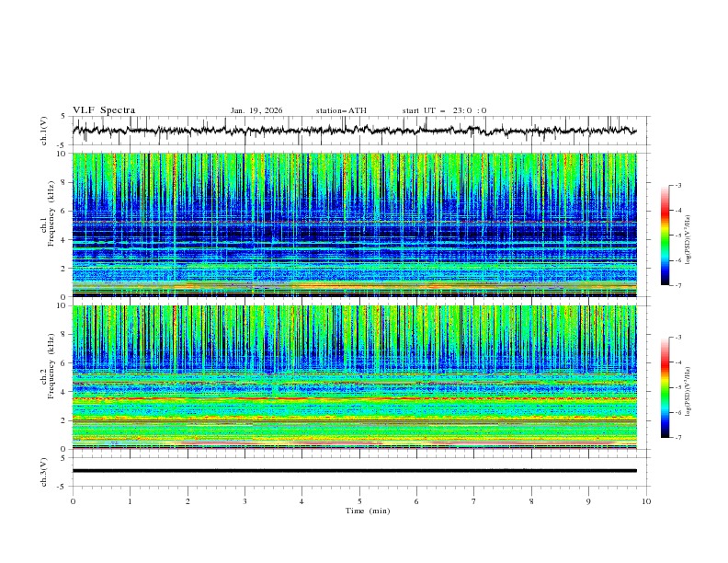This screenshot has height=563, width=728.
Task: Click the red band near 3.5 kHz in ch.2
Action: 355,398
